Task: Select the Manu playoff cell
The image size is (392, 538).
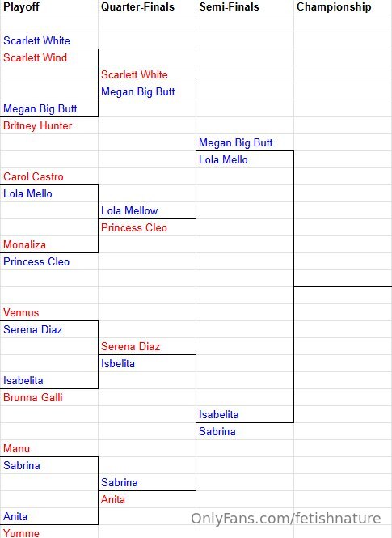Action: 49,448
